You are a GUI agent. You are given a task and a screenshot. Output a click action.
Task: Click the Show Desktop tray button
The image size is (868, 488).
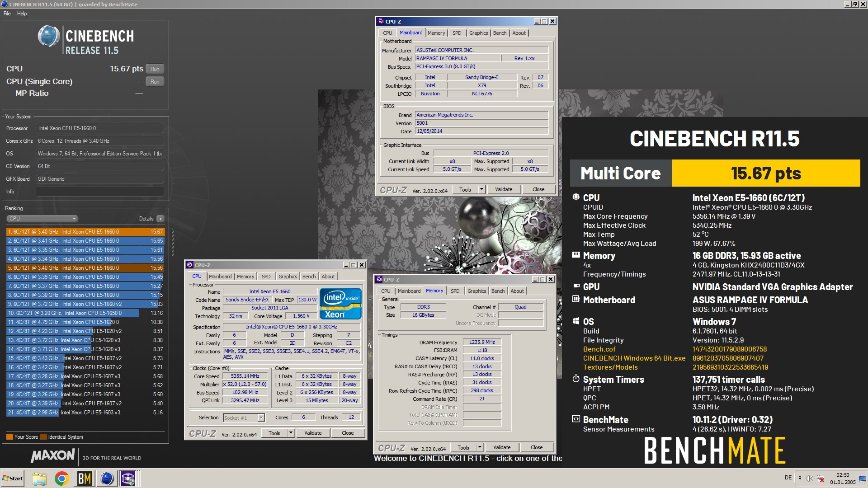pos(862,479)
